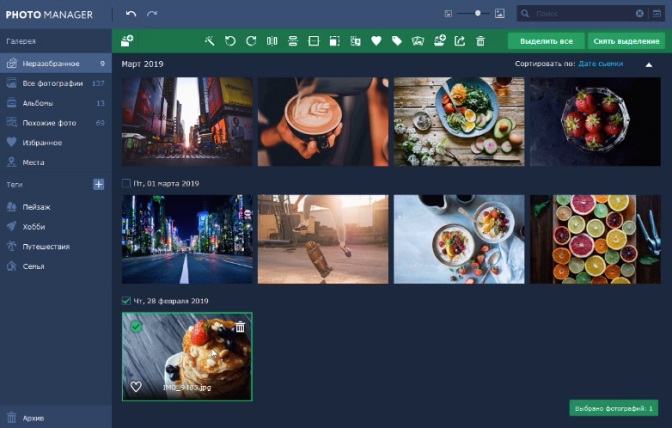
Task: Select the 'Путешествия' tag
Action: (56, 246)
